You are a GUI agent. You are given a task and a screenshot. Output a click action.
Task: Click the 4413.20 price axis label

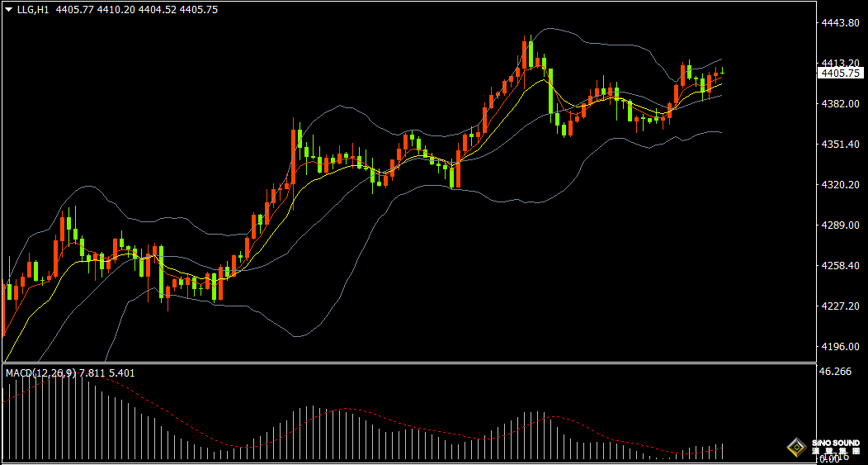tap(841, 63)
